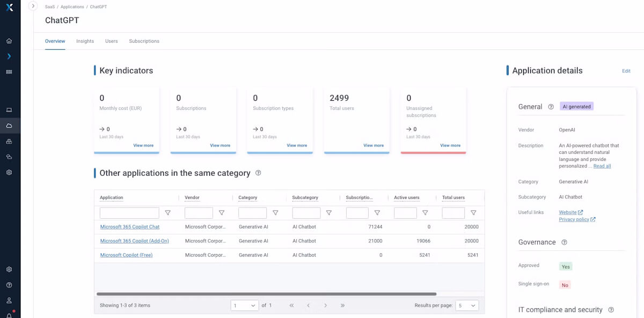The height and width of the screenshot is (318, 644).
Task: Go to the next page of results
Action: 325,305
